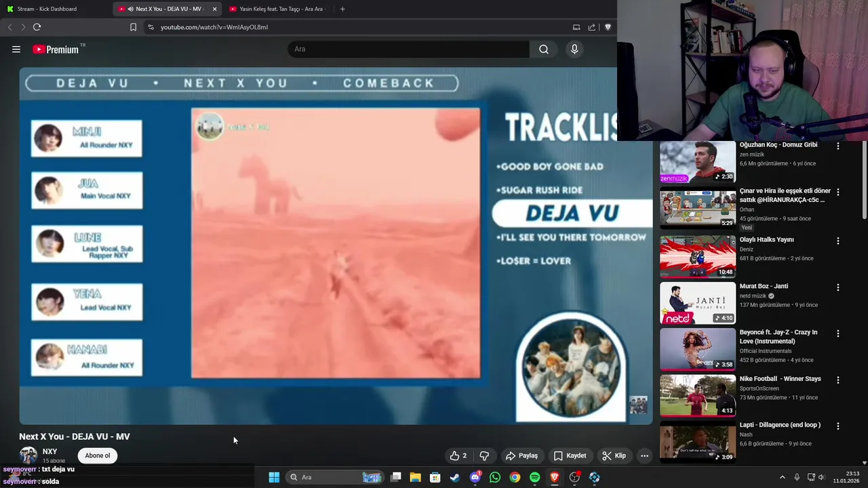The width and height of the screenshot is (868, 488).
Task: Click the share page icon in address bar
Action: click(591, 27)
